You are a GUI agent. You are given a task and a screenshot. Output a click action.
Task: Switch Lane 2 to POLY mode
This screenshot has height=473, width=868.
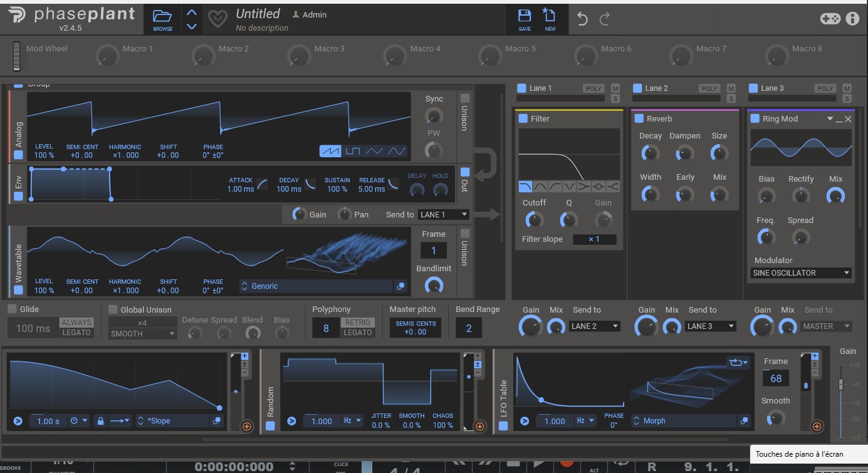pos(709,88)
